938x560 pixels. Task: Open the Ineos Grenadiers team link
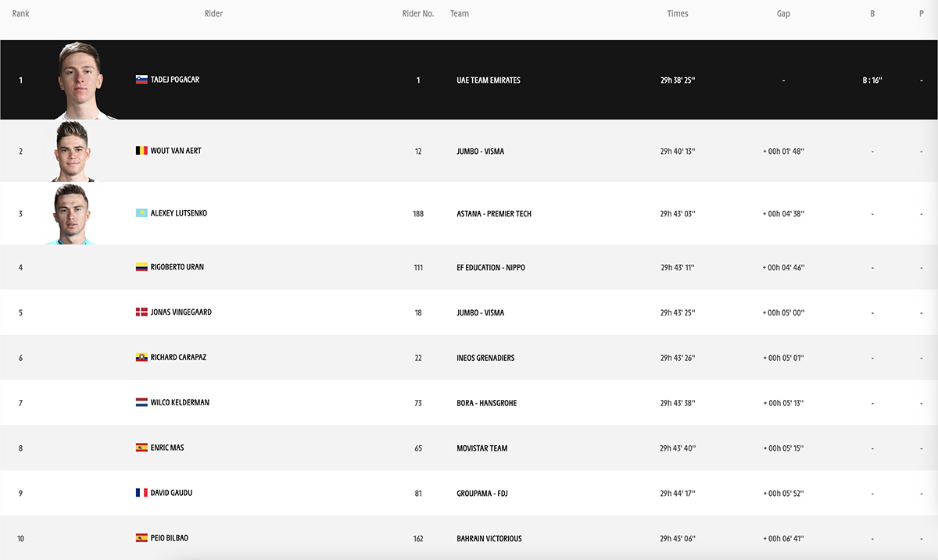(485, 358)
